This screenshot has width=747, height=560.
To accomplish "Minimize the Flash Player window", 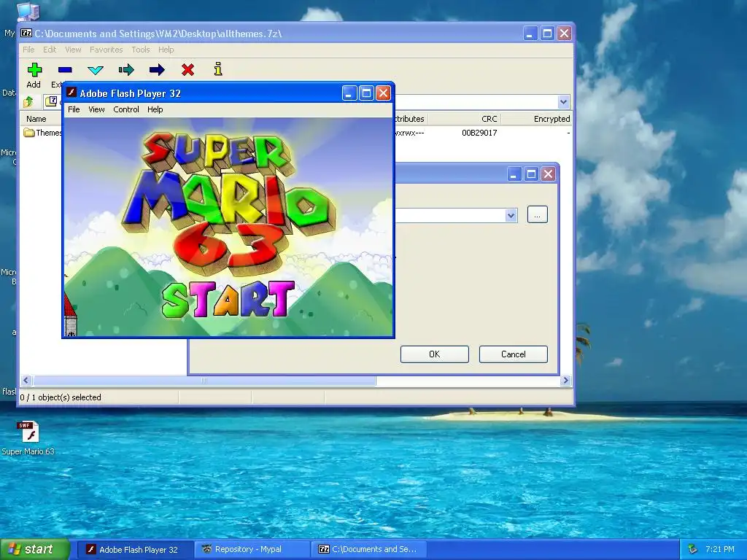I will (349, 93).
